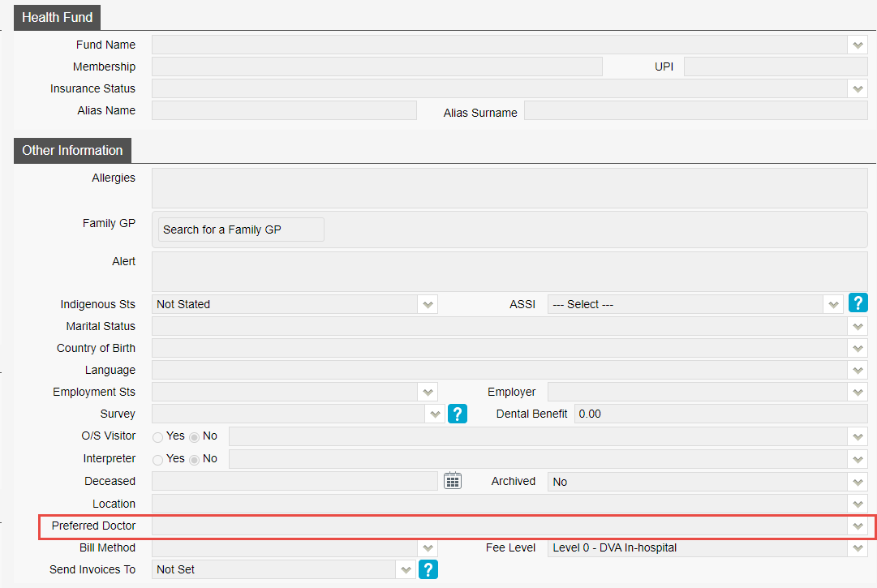Click the help icon beside Survey dropdown

click(458, 414)
